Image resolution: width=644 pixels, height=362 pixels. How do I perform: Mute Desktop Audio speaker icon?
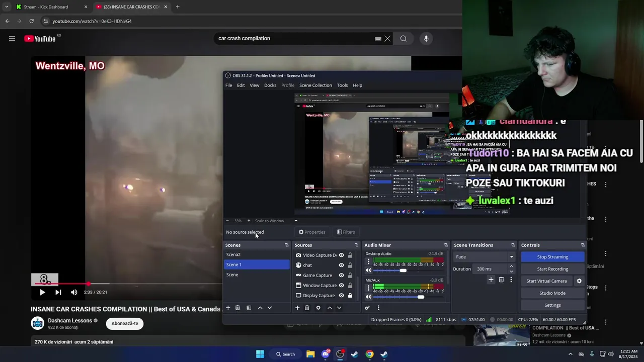pyautogui.click(x=368, y=270)
